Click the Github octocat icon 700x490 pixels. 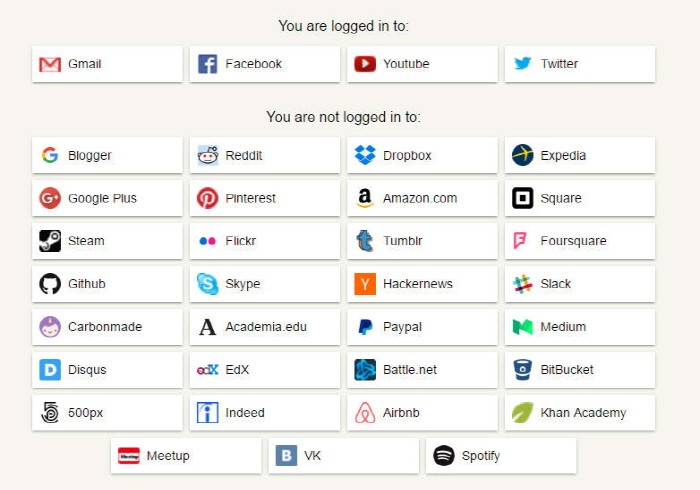[x=50, y=284]
